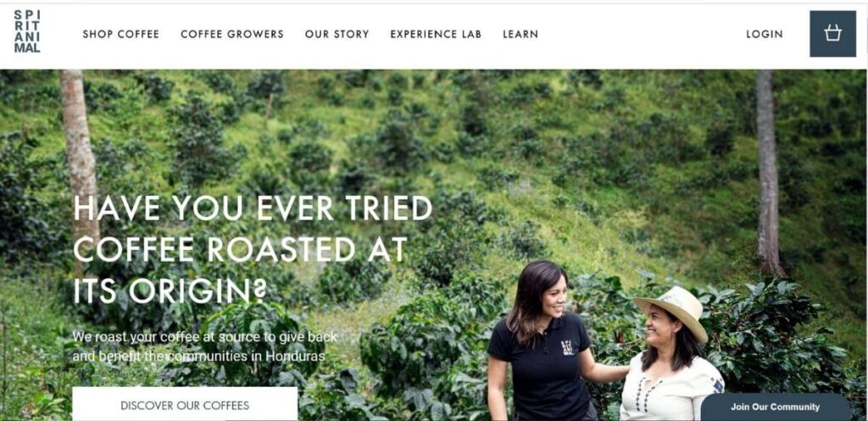868x421 pixels.
Task: Open the Our Story menu item
Action: [337, 34]
